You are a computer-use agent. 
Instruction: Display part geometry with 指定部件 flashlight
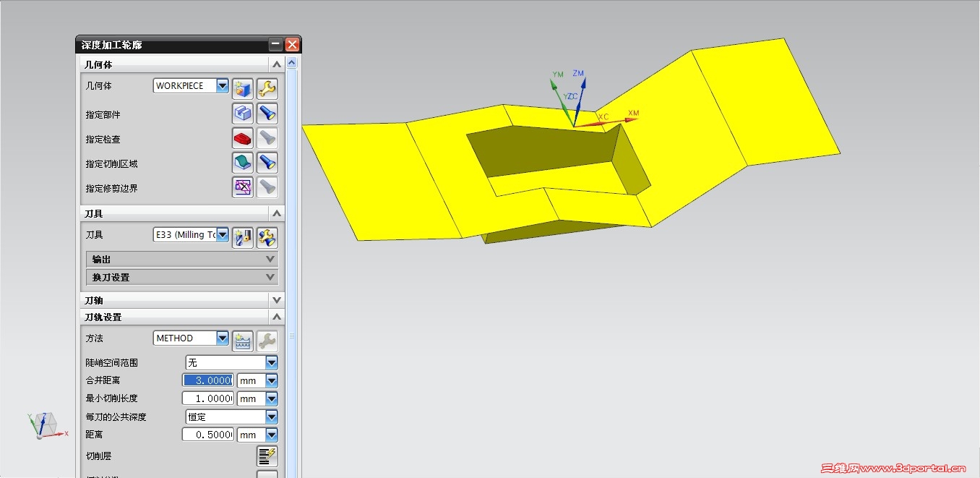(x=267, y=114)
